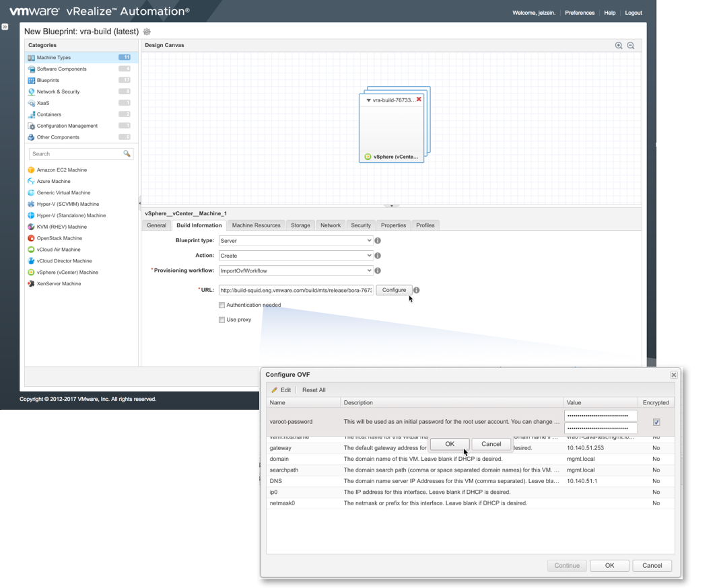The width and height of the screenshot is (719, 588).
Task: Open the Storage tab
Action: (x=300, y=225)
